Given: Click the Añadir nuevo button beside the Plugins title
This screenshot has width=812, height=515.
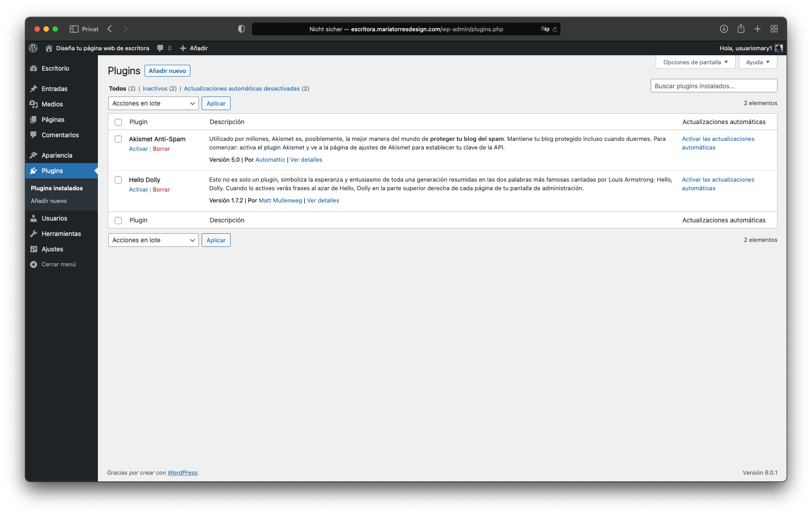Looking at the screenshot, I should [167, 71].
